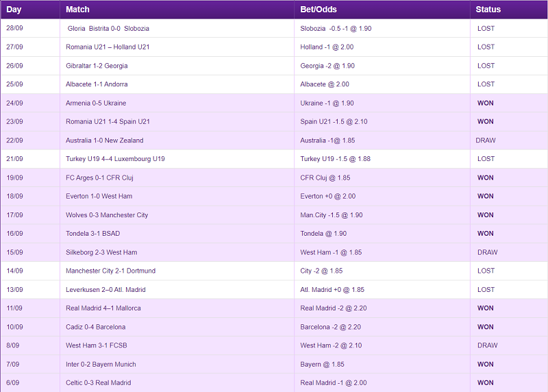
Task: Click bet Real Madrid -1 @ 2.00
Action: click(334, 383)
